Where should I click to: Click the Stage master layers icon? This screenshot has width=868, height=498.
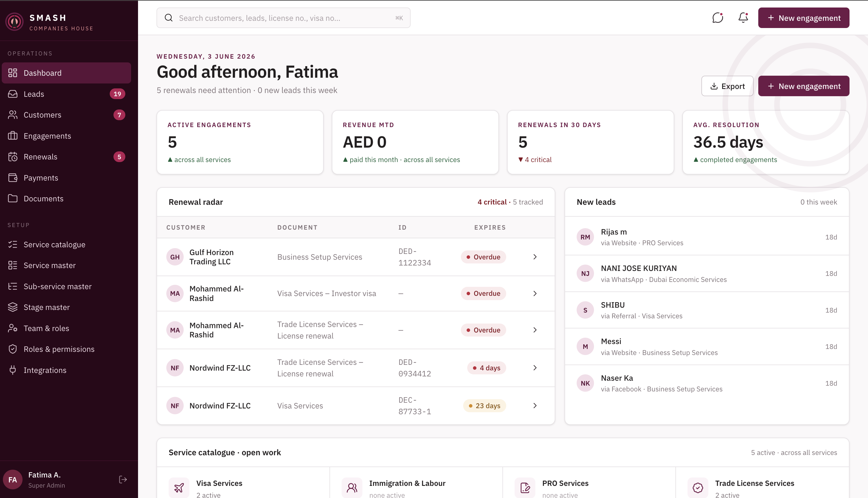[x=13, y=307]
